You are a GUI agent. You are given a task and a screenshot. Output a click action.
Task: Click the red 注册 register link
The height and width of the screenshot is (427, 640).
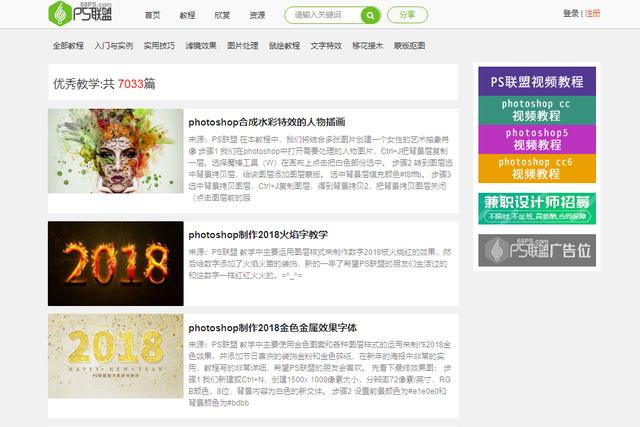pos(592,13)
